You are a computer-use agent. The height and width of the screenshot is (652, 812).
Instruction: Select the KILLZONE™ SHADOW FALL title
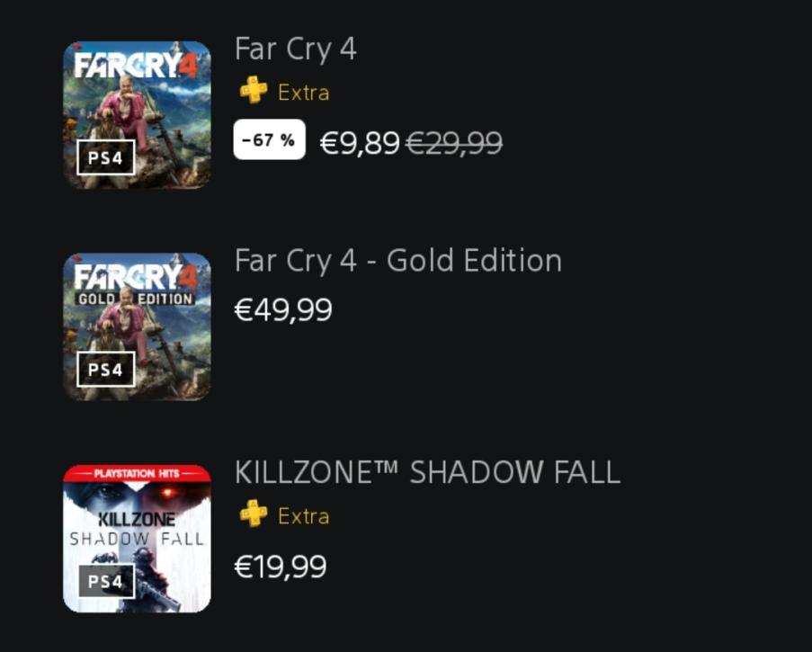(427, 472)
